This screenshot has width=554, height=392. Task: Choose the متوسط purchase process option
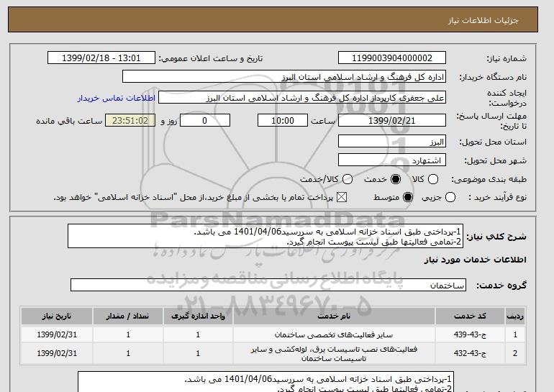click(408, 197)
